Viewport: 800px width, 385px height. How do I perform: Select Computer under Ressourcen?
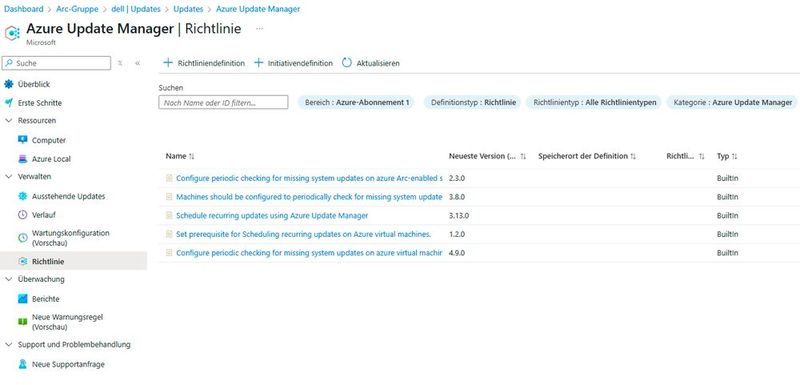click(49, 140)
